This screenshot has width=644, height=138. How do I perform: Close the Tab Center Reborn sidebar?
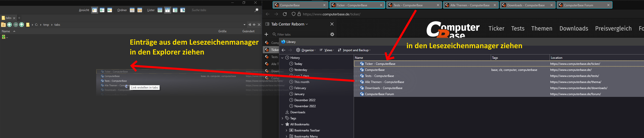[x=332, y=24]
